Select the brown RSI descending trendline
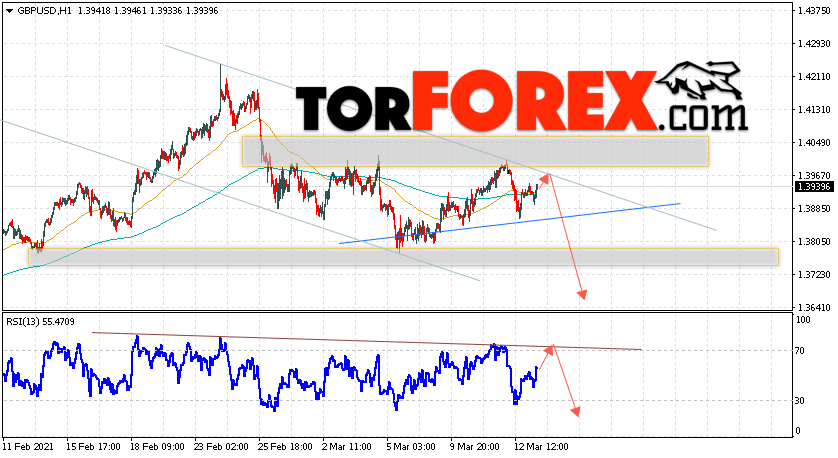 tap(367, 341)
